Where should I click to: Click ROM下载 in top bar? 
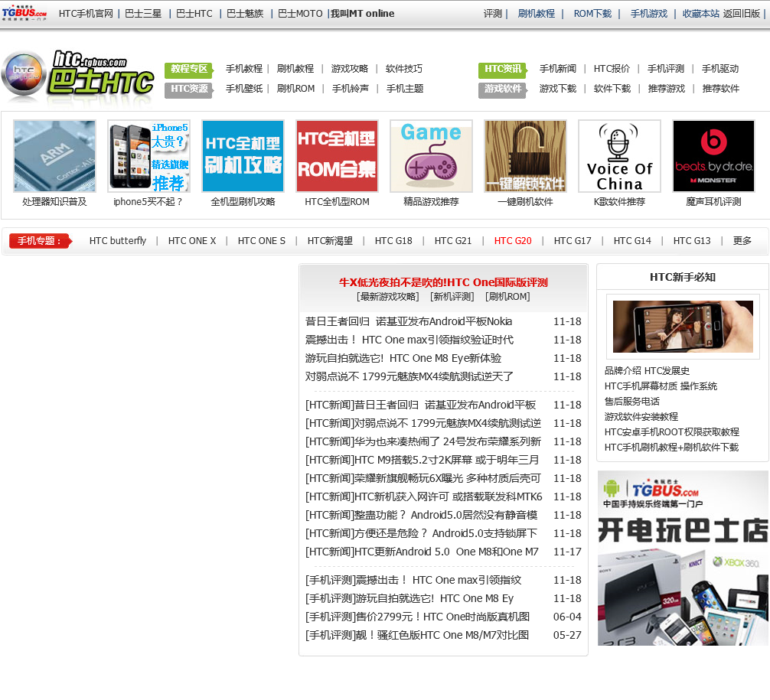coord(592,14)
